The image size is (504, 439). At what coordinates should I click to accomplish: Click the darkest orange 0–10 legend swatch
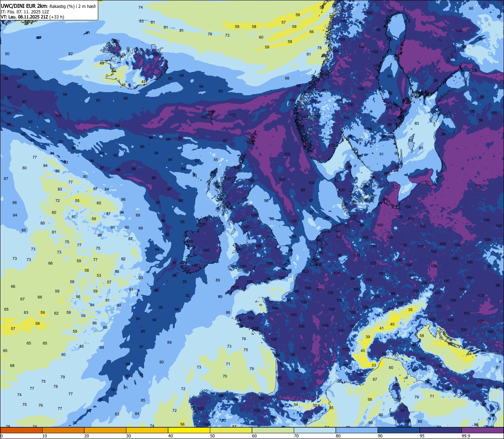21,430
